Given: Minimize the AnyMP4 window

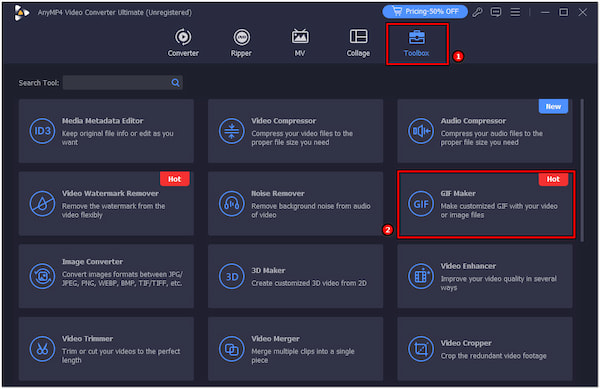Looking at the screenshot, I should [545, 12].
